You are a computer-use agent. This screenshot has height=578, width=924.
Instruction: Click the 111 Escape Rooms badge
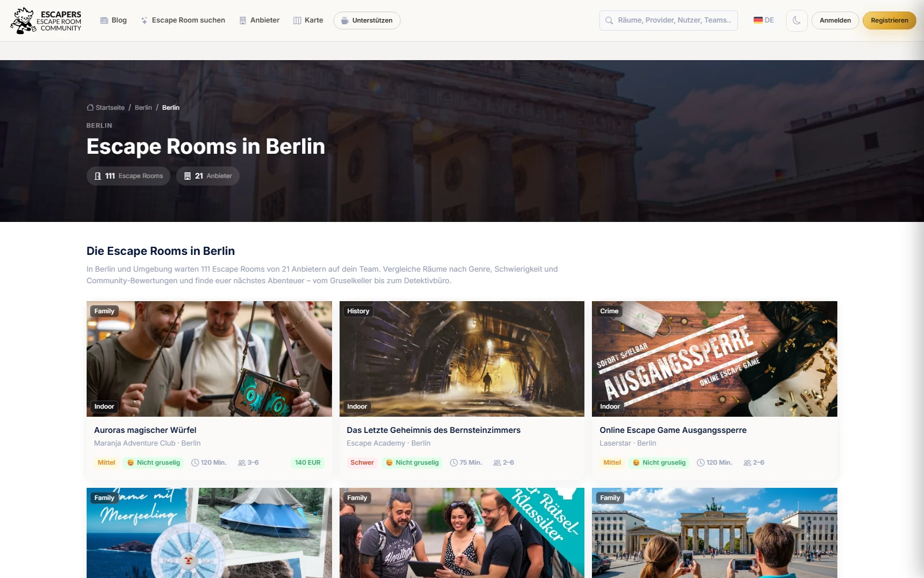tap(128, 176)
